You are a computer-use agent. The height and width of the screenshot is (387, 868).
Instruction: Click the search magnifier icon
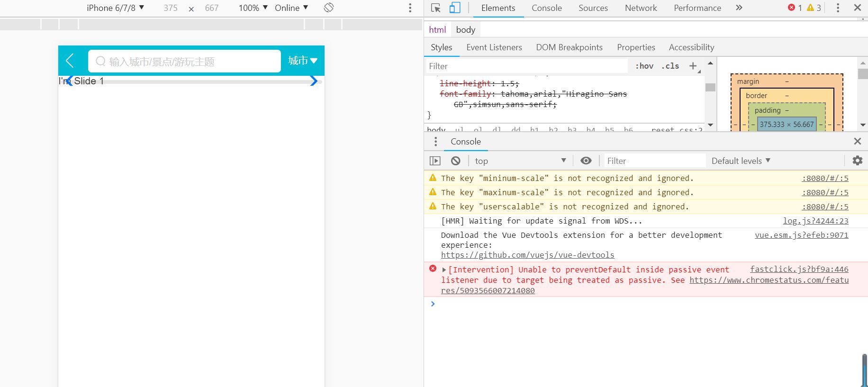100,61
